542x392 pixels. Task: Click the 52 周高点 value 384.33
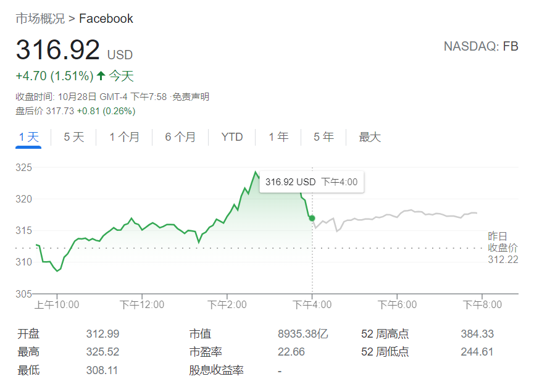tap(477, 334)
